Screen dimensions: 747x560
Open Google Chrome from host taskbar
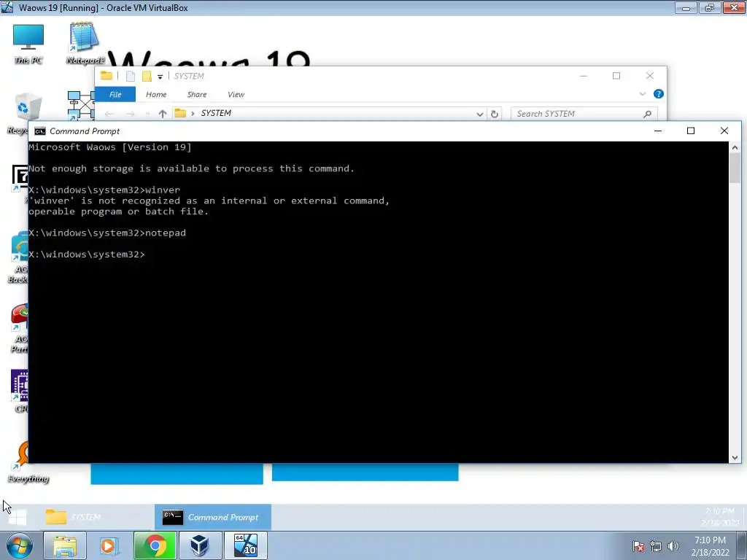(x=155, y=545)
